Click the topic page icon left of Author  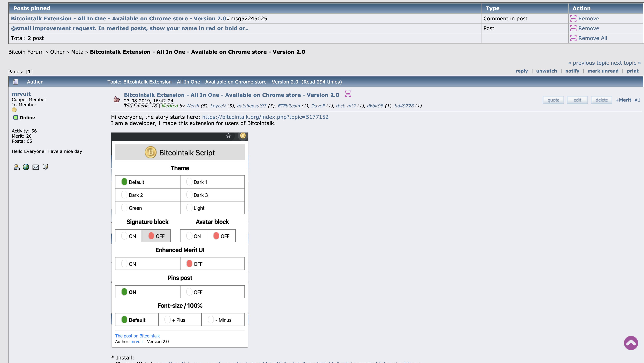(16, 82)
